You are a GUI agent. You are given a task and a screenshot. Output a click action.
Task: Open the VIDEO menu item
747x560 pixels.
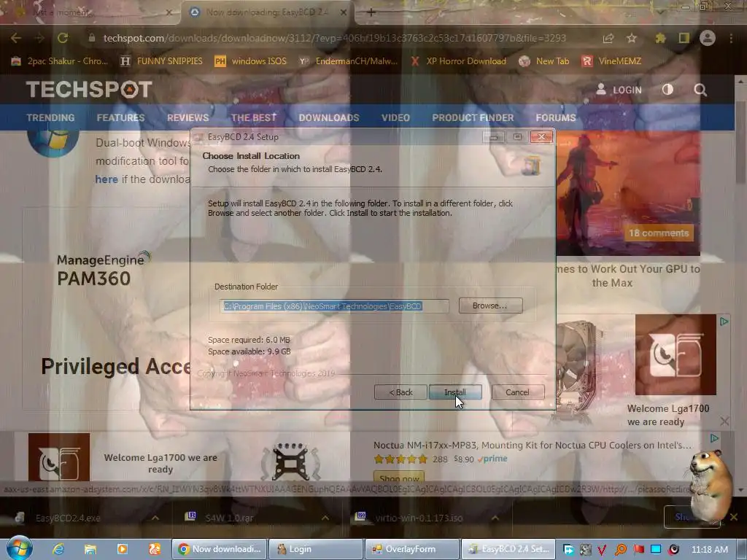395,117
